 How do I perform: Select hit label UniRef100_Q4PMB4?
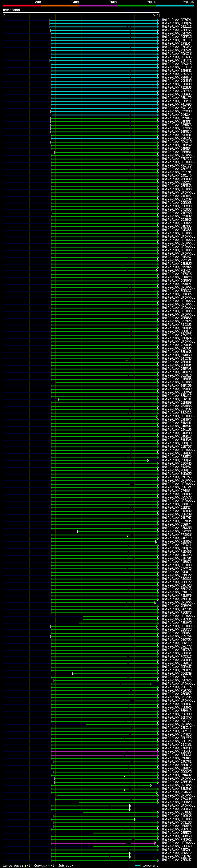point(176,149)
